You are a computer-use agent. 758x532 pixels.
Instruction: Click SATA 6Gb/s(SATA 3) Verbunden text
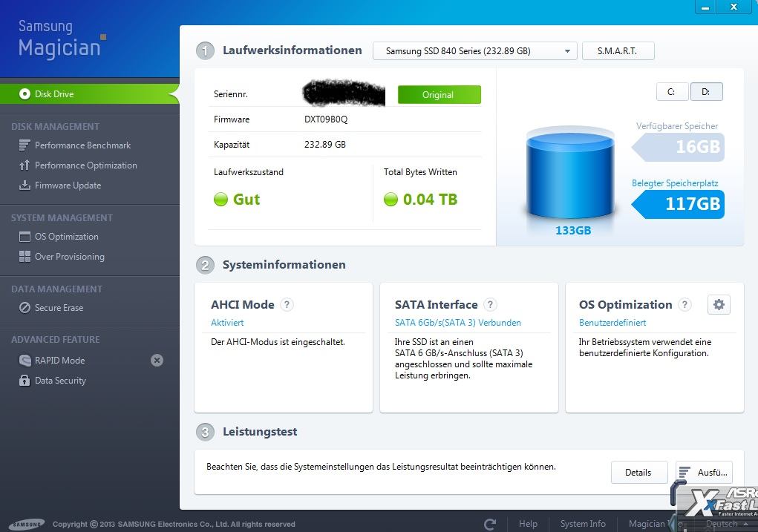pyautogui.click(x=458, y=323)
